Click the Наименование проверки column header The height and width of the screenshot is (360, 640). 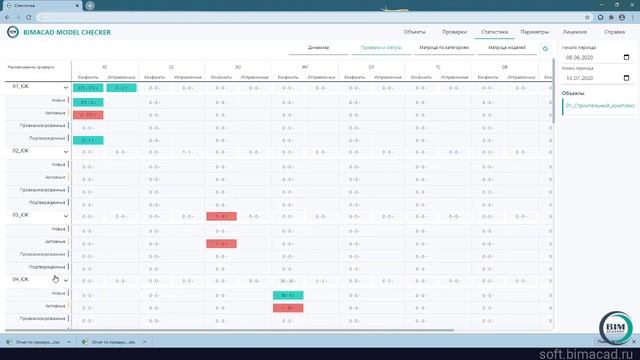point(31,67)
